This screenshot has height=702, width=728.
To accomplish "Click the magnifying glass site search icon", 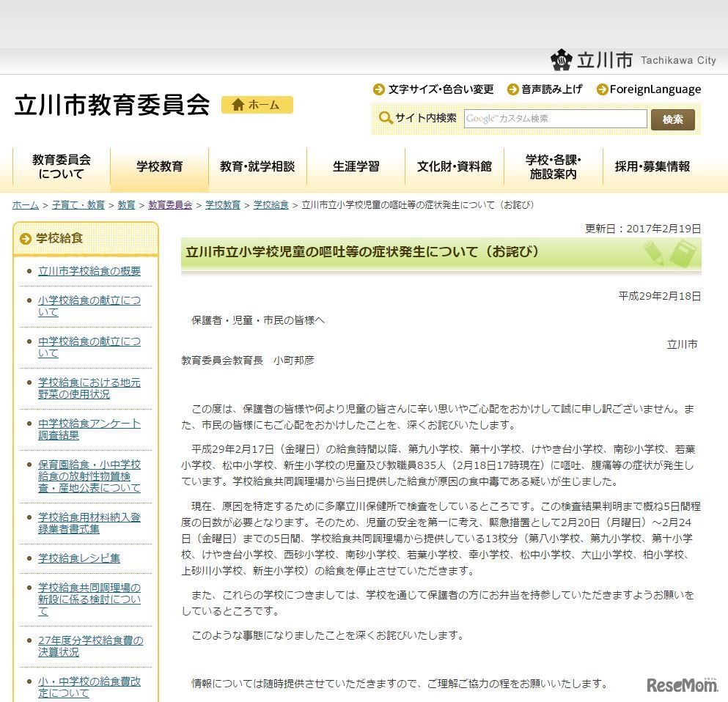I will pos(386,119).
